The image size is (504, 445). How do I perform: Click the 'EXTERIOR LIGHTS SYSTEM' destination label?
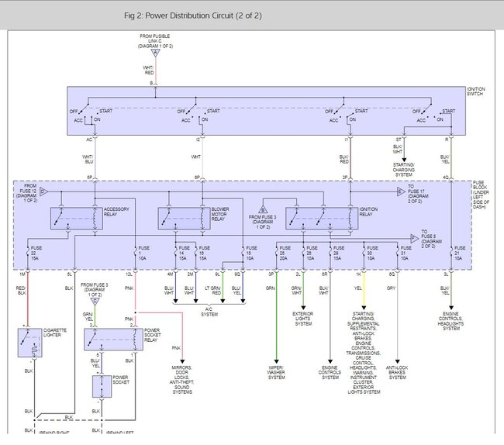pyautogui.click(x=302, y=319)
